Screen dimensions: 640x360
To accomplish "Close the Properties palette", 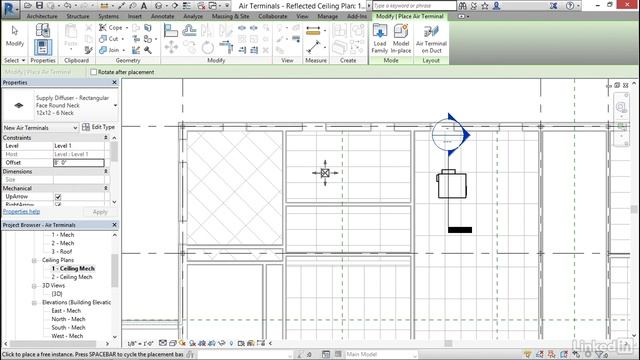I will pos(114,82).
